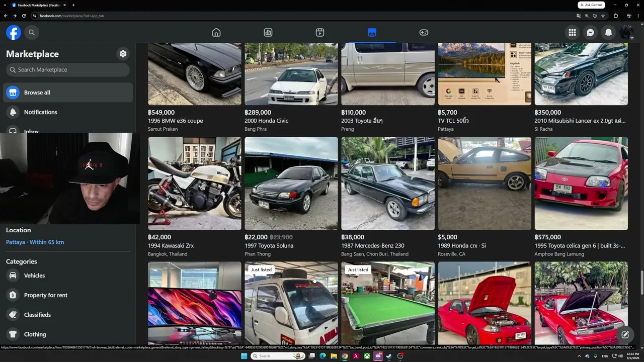Screen dimensions: 644x362
Task: Click the ฿42,000 price text
Action: [159, 237]
